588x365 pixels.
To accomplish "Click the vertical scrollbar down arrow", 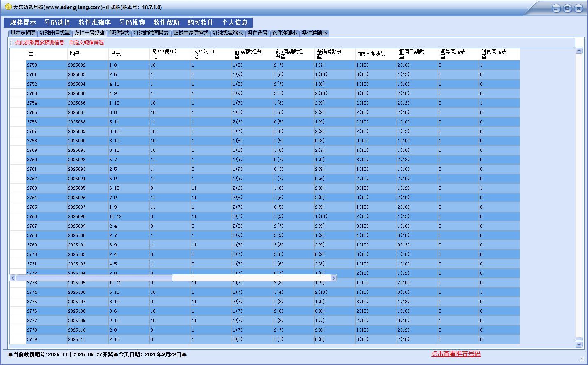I will click(579, 344).
